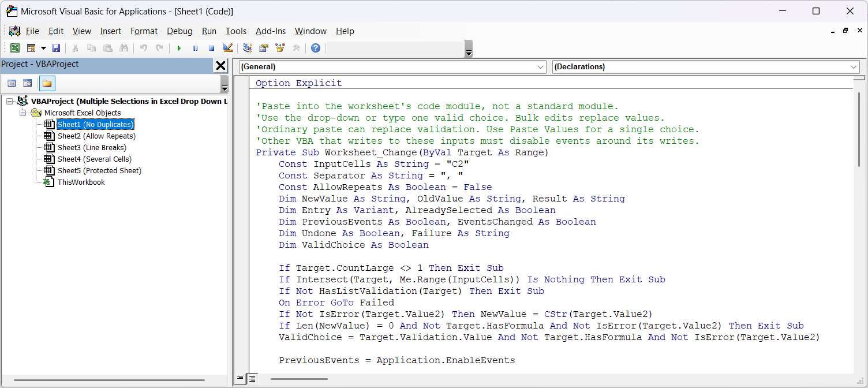868x388 pixels.
Task: Open the Insert object dropdown arrow
Action: pyautogui.click(x=43, y=48)
